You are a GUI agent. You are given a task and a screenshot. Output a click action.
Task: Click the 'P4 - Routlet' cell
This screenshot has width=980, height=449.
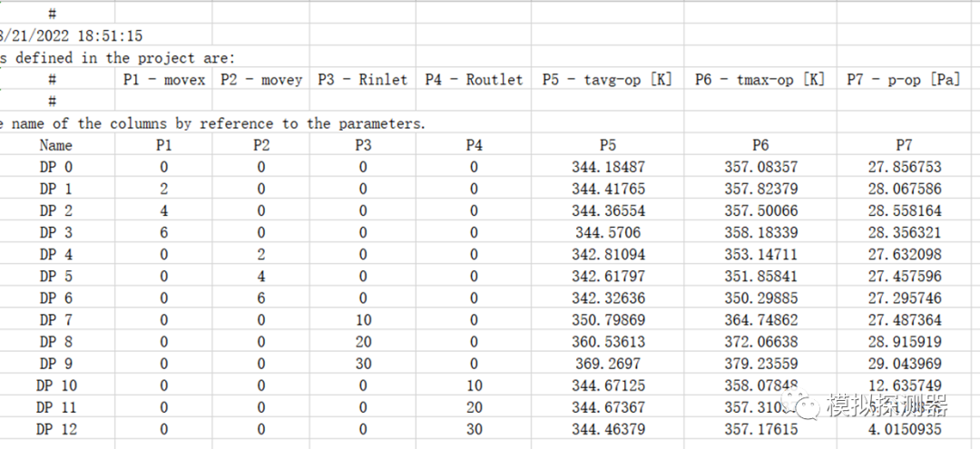click(474, 79)
